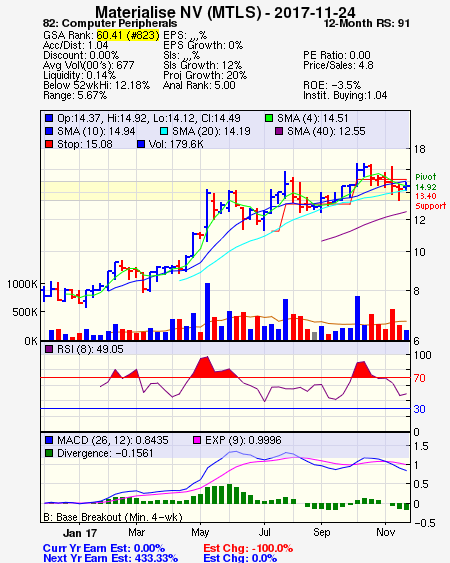This screenshot has width=450, height=563.
Task: Click the Price/Sales: 4.8 text
Action: click(x=338, y=65)
